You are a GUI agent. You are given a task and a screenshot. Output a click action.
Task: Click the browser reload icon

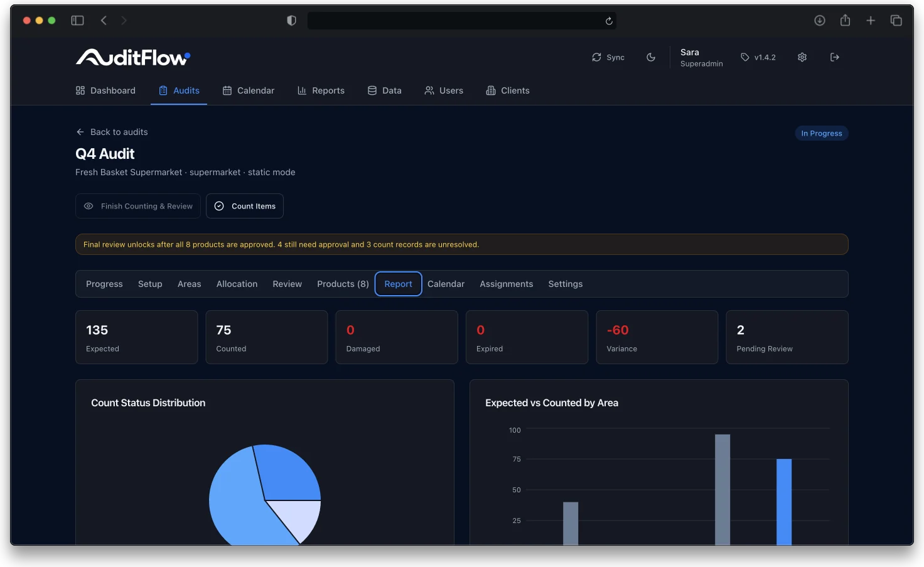pos(609,21)
